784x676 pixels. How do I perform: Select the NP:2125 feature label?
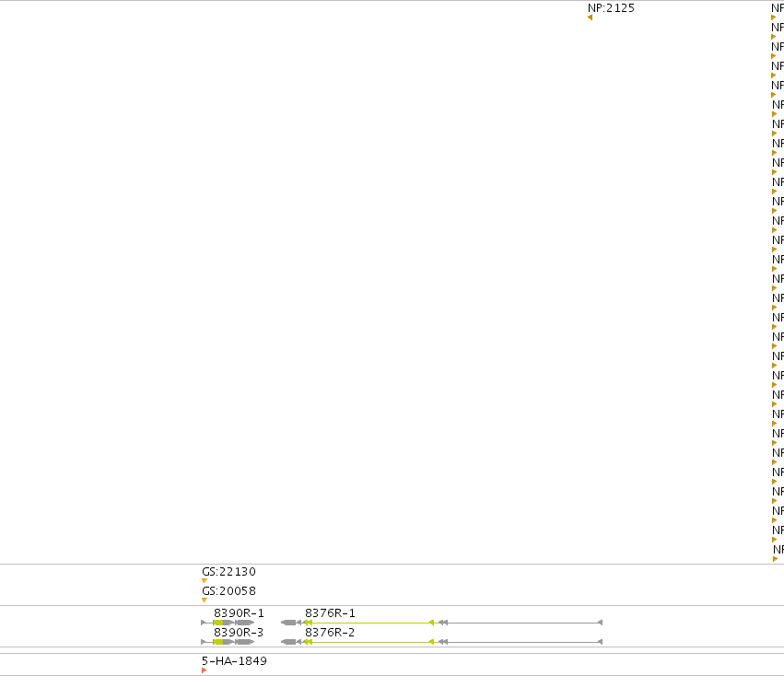(611, 8)
